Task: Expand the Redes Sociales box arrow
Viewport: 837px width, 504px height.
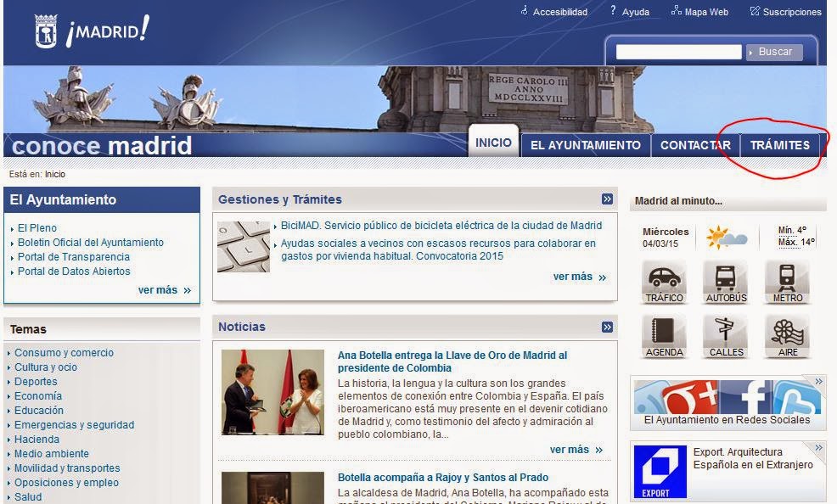Action: (819, 381)
